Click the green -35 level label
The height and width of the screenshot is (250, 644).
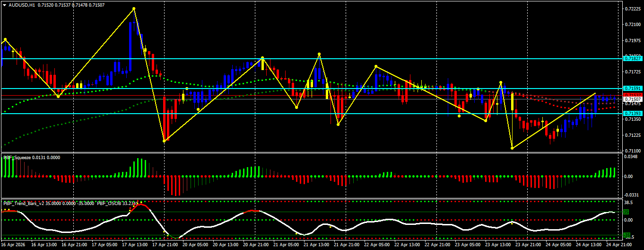(x=627, y=235)
